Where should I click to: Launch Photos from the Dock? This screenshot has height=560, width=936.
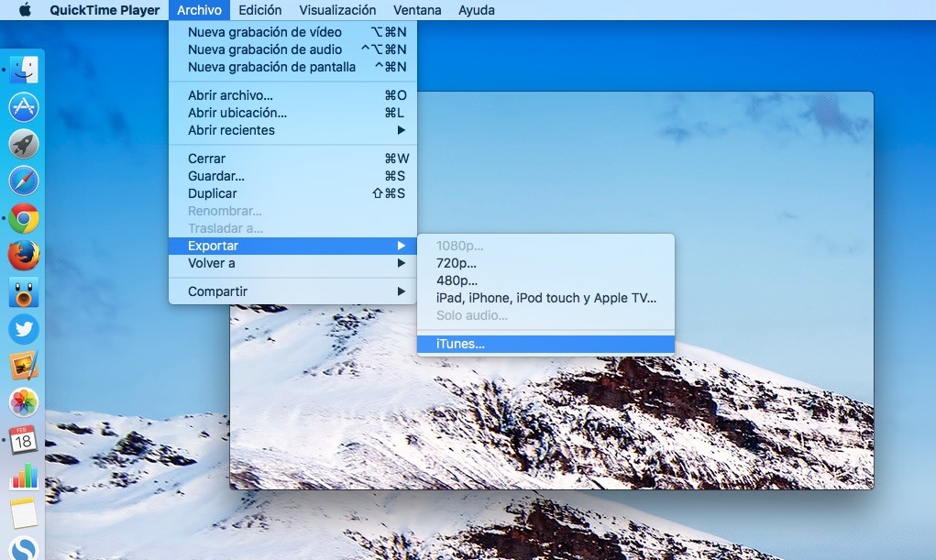point(24,403)
